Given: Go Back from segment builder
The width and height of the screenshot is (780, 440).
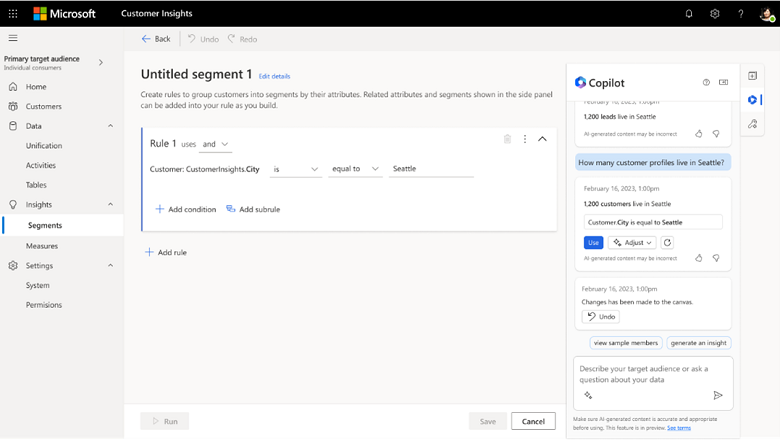Looking at the screenshot, I should 156,39.
